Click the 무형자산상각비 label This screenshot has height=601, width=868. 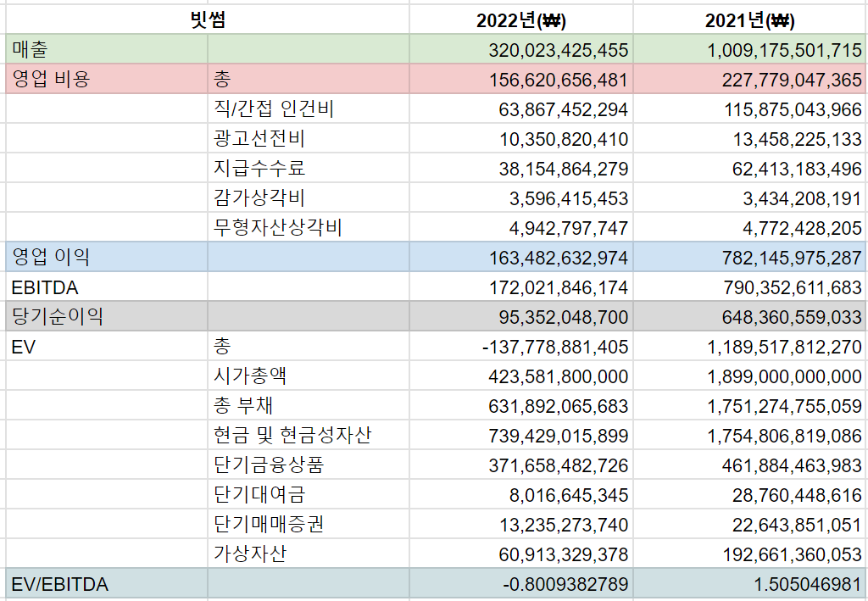pyautogui.click(x=278, y=227)
